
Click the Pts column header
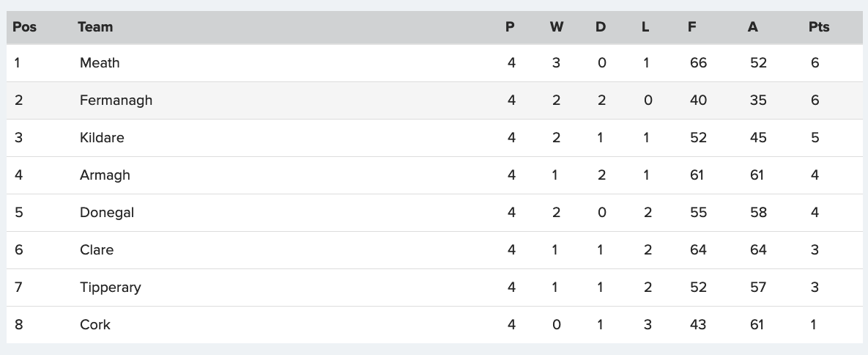point(819,27)
